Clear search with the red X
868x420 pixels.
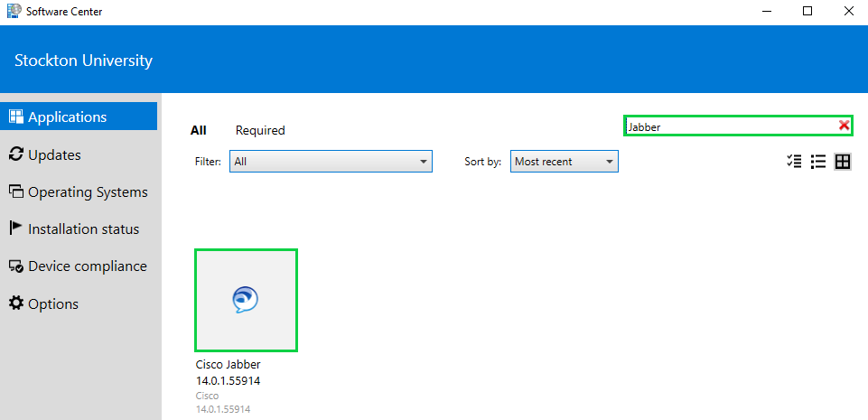(844, 126)
